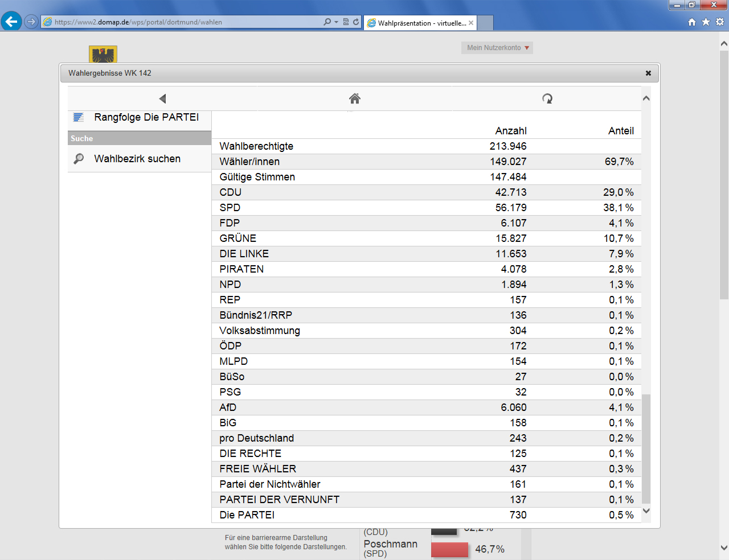
Task: Select the SPD row label
Action: (x=230, y=208)
